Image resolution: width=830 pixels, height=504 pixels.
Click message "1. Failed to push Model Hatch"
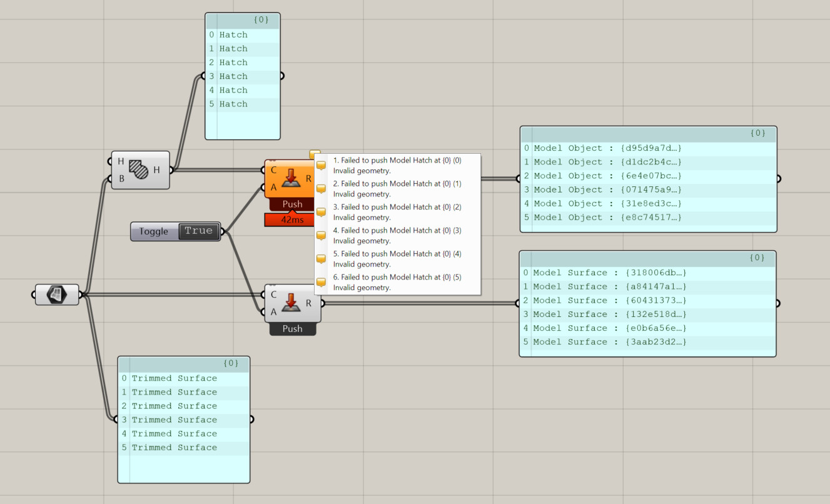pos(398,166)
